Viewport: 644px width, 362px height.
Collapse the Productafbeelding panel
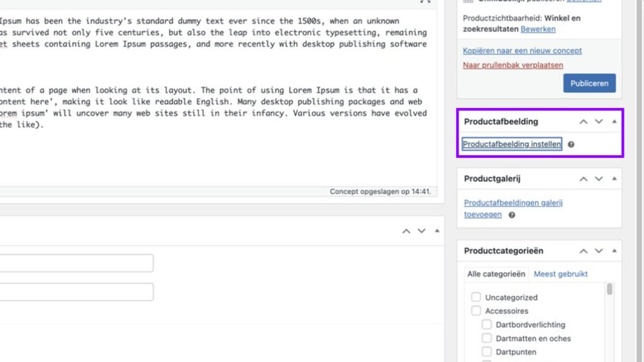click(x=614, y=121)
